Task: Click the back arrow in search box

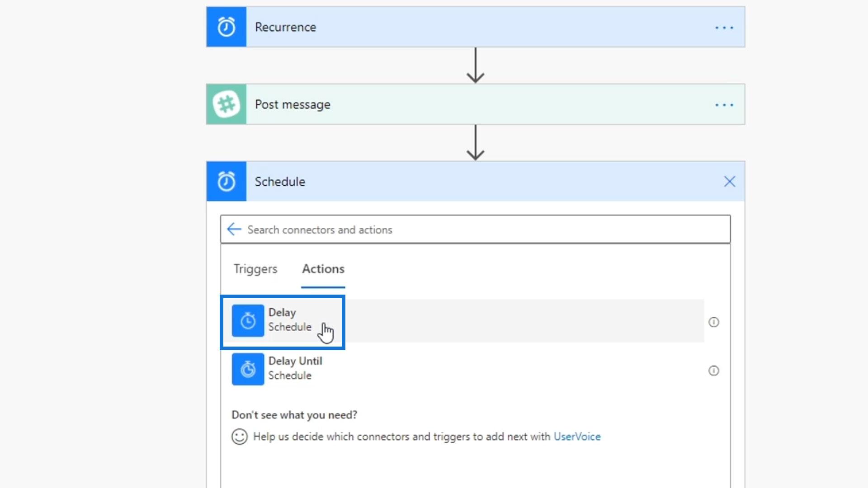Action: [234, 230]
